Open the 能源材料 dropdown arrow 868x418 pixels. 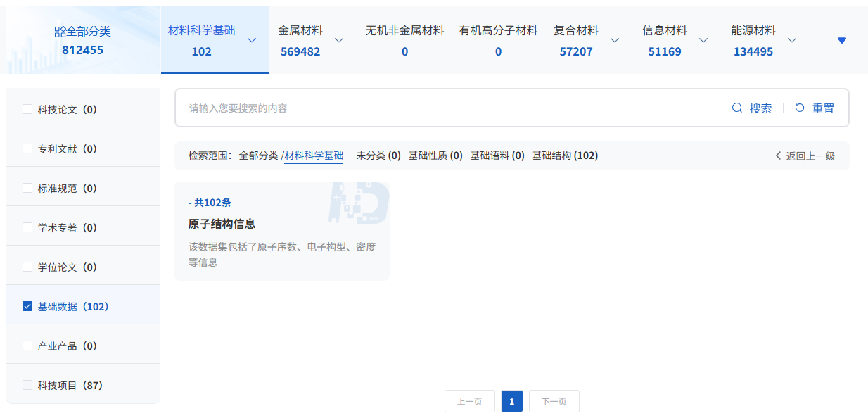[x=792, y=40]
